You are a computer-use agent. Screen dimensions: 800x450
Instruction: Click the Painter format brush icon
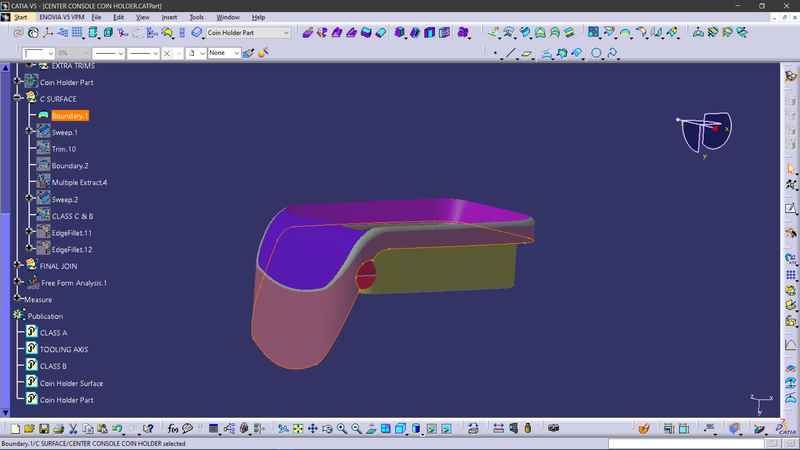pos(248,53)
